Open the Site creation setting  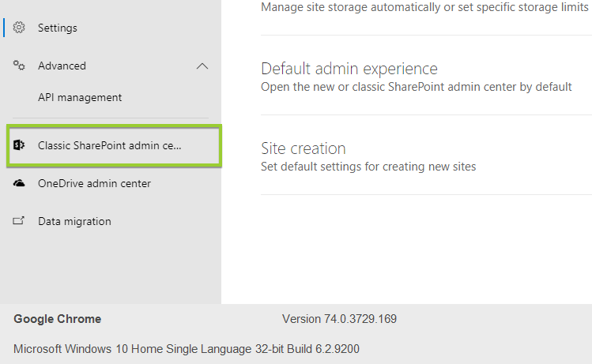point(304,148)
